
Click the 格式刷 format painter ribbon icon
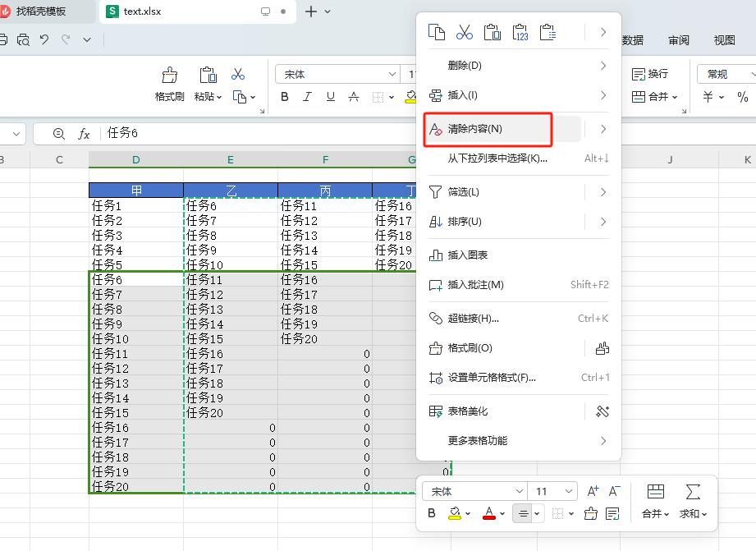click(x=169, y=76)
